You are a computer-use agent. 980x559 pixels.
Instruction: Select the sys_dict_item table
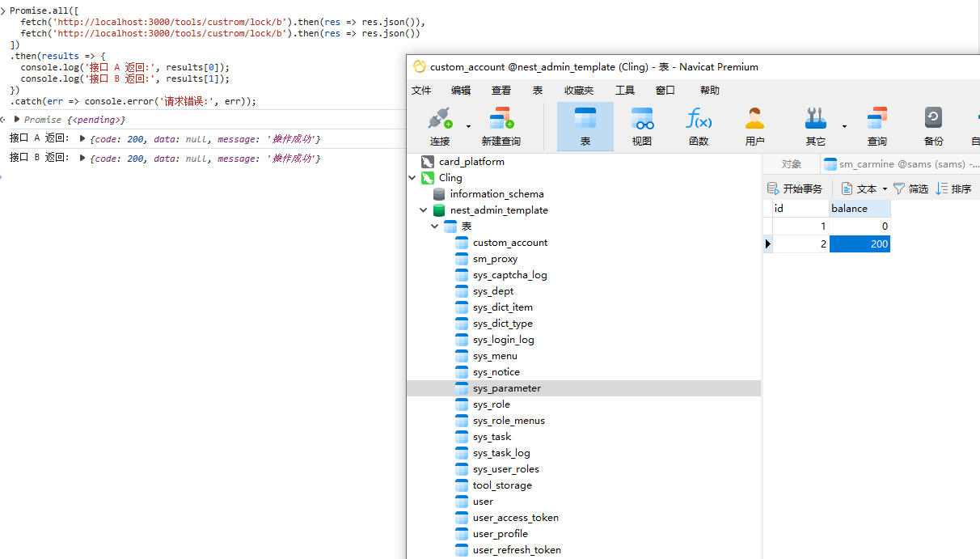pyautogui.click(x=503, y=307)
